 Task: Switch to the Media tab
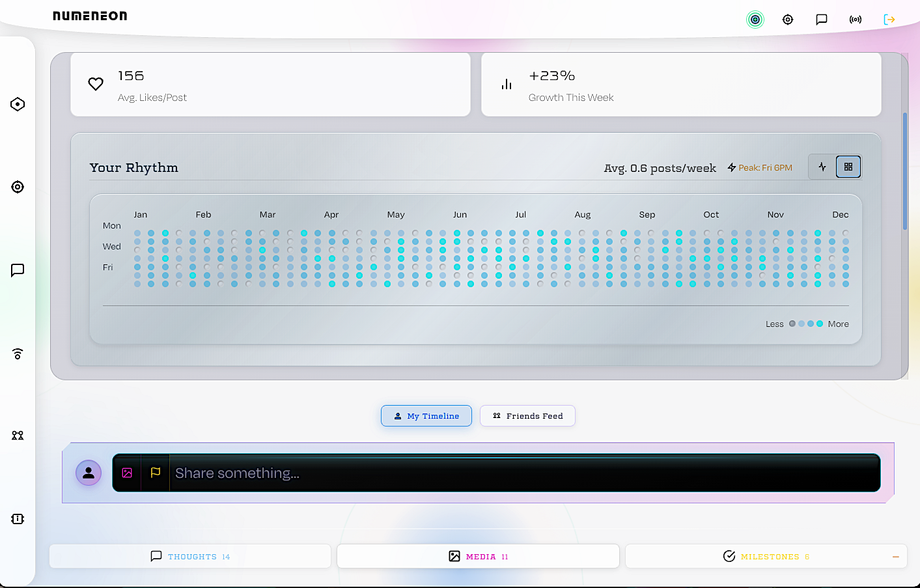(x=478, y=557)
